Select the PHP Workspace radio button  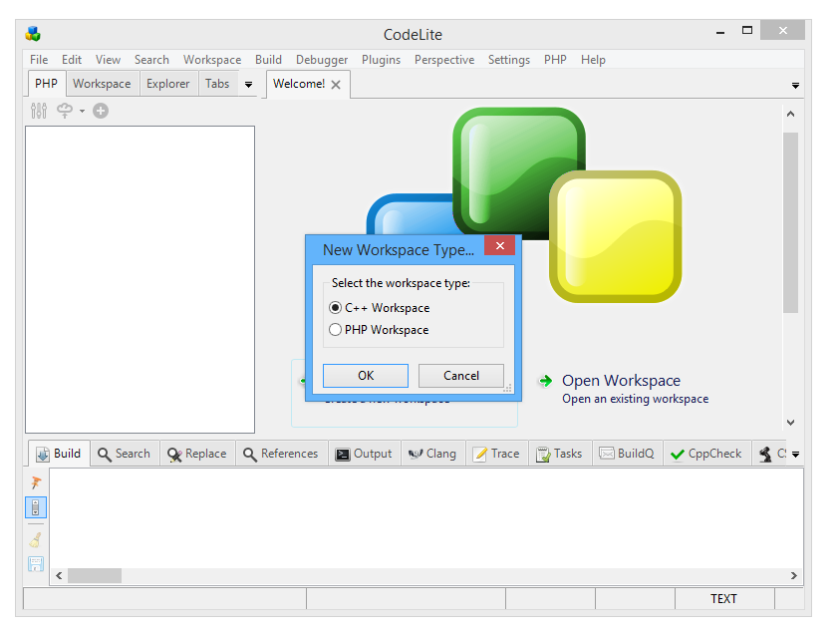tap(336, 330)
